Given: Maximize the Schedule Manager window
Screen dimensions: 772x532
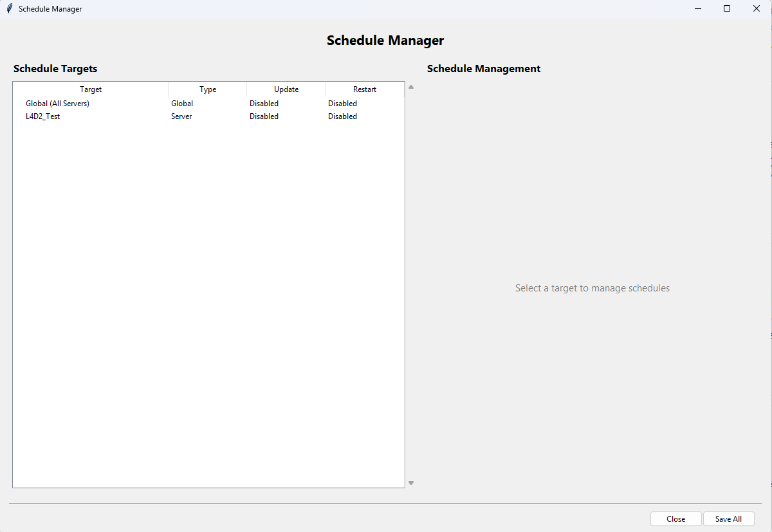Looking at the screenshot, I should coord(727,9).
